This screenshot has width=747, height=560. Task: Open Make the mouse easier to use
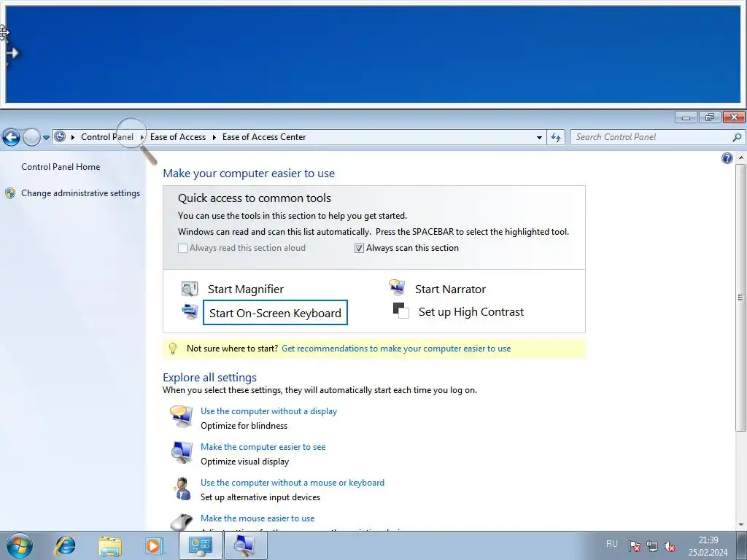coord(258,518)
